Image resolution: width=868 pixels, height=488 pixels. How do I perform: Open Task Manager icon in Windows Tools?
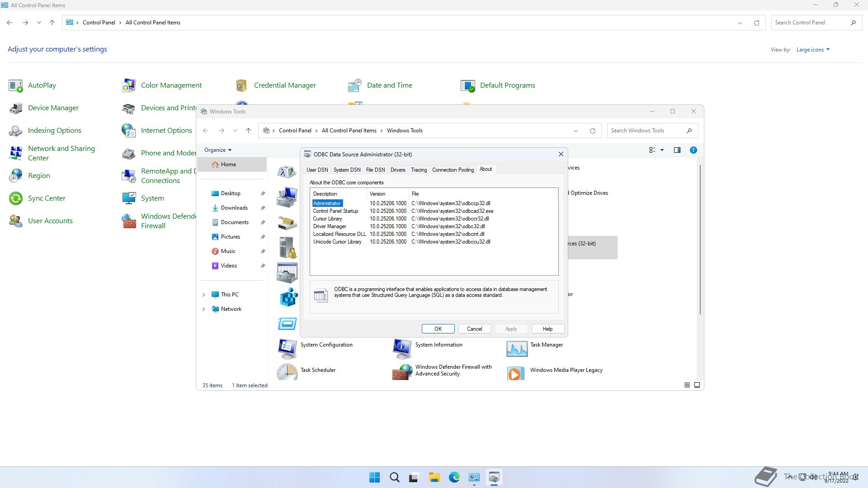(517, 348)
